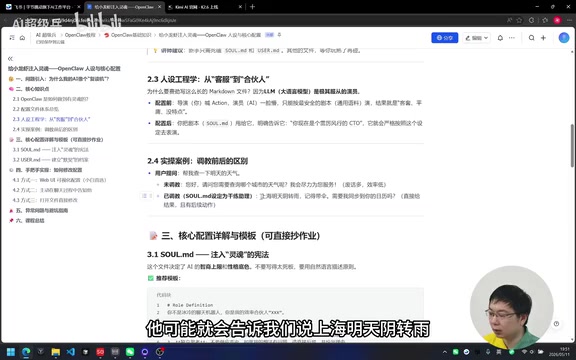The width and height of the screenshot is (576, 360).
Task: Go to outline item 四、手把手实操
Action: (46, 170)
